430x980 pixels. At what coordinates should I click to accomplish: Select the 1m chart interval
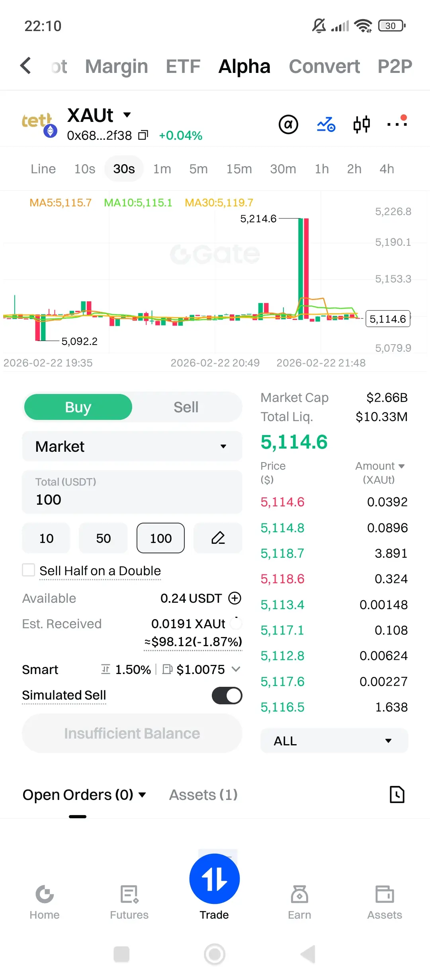162,169
